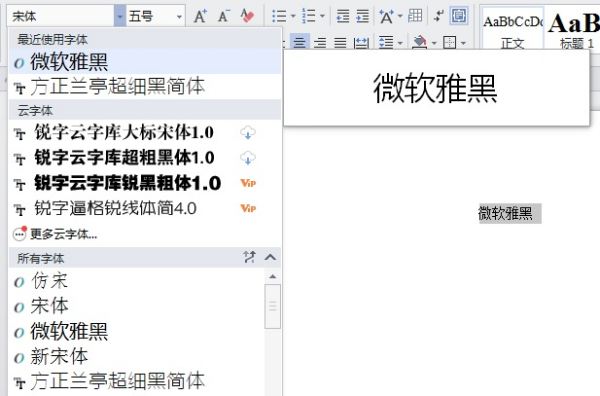Expand line spacing dropdown arrow
The width and height of the screenshot is (600, 396).
400,43
